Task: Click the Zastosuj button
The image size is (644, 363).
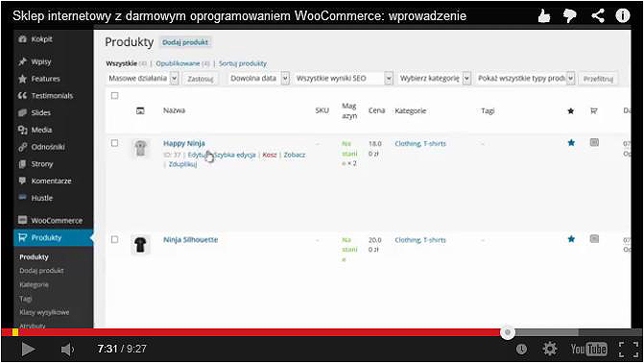Action: pyautogui.click(x=201, y=79)
